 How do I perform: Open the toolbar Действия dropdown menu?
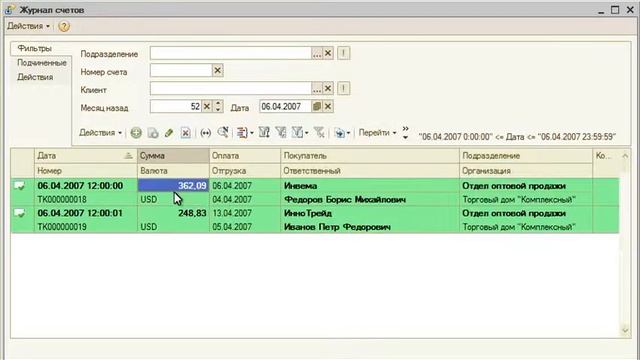(100, 133)
